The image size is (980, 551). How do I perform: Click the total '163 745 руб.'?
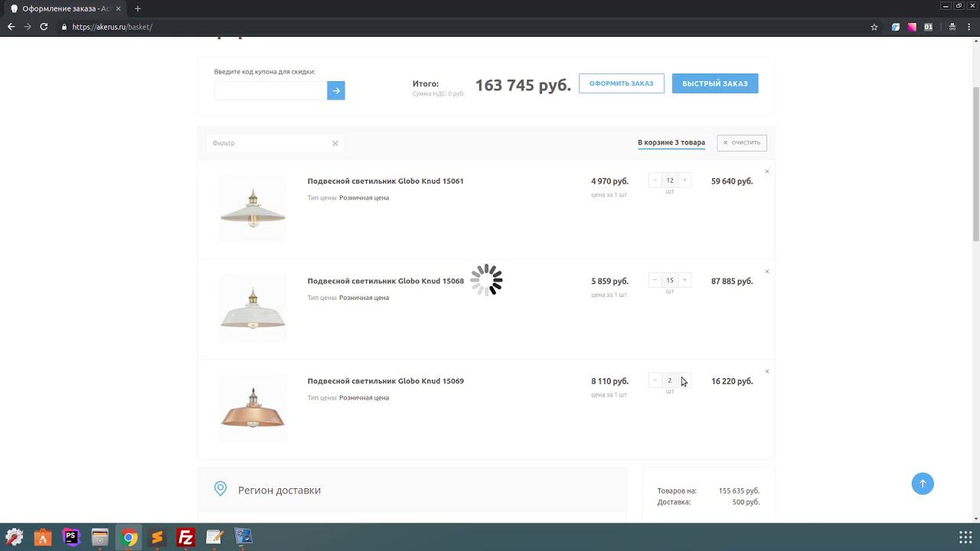(523, 85)
